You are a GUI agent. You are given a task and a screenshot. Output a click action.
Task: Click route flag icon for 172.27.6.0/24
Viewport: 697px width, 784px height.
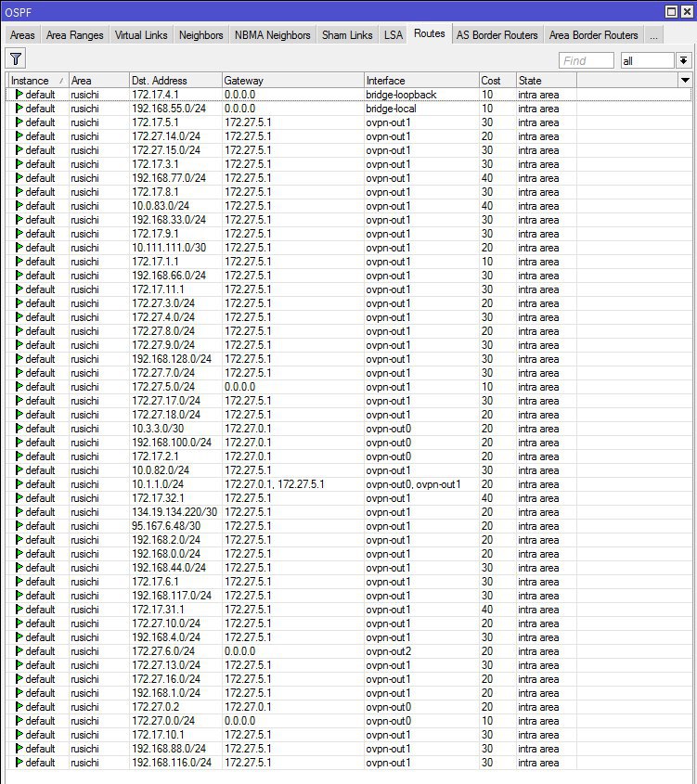pyautogui.click(x=19, y=651)
